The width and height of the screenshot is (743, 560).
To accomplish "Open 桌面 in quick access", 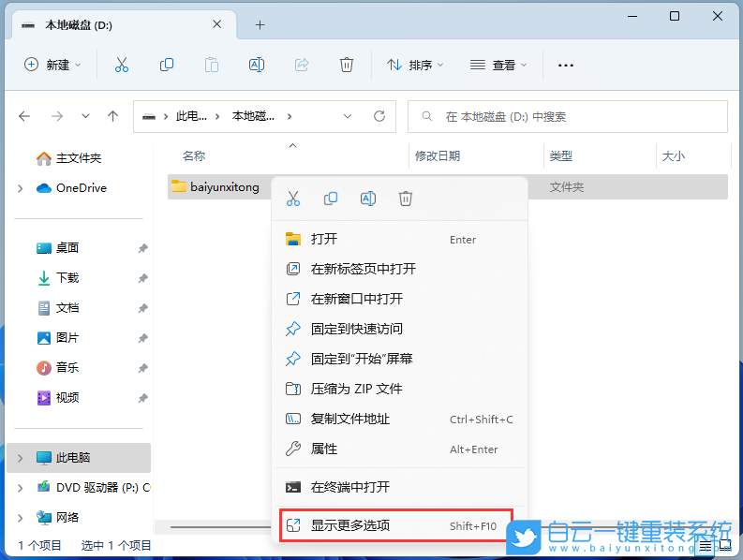I will [x=58, y=248].
